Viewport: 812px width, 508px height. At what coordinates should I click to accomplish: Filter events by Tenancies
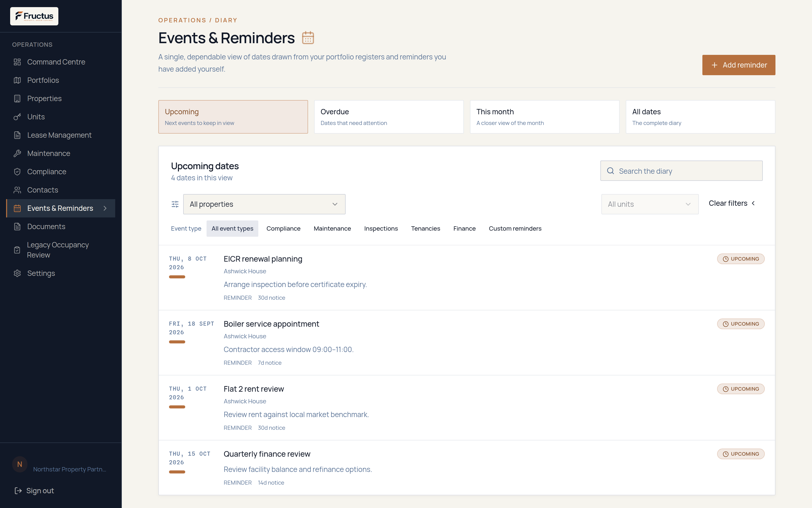point(426,228)
